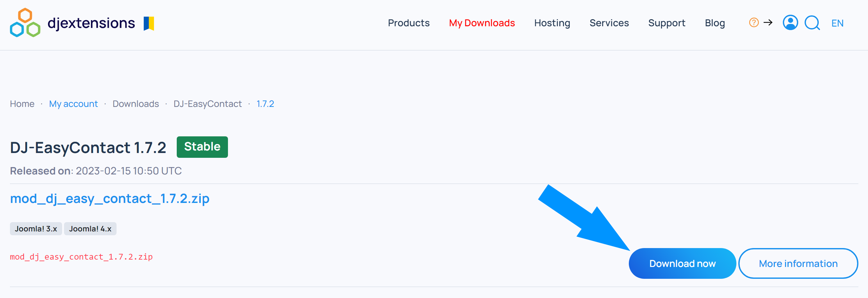This screenshot has height=298, width=868.
Task: Open the user account profile icon
Action: (790, 22)
